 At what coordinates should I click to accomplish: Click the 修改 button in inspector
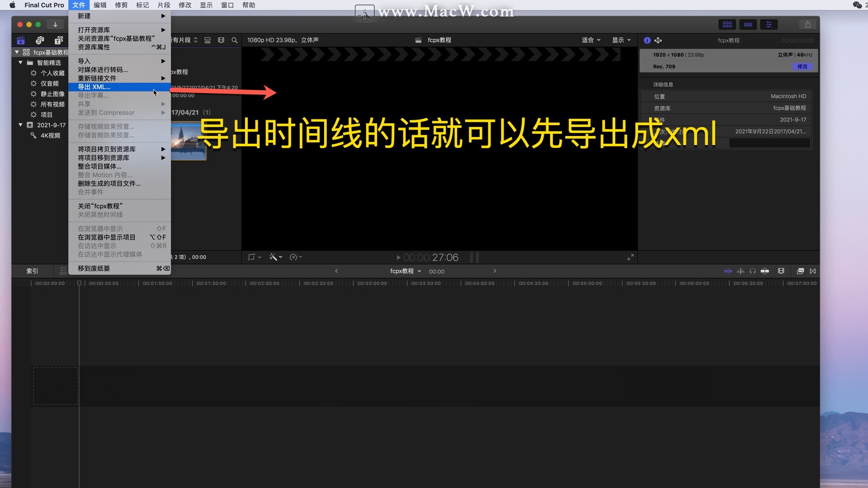802,66
